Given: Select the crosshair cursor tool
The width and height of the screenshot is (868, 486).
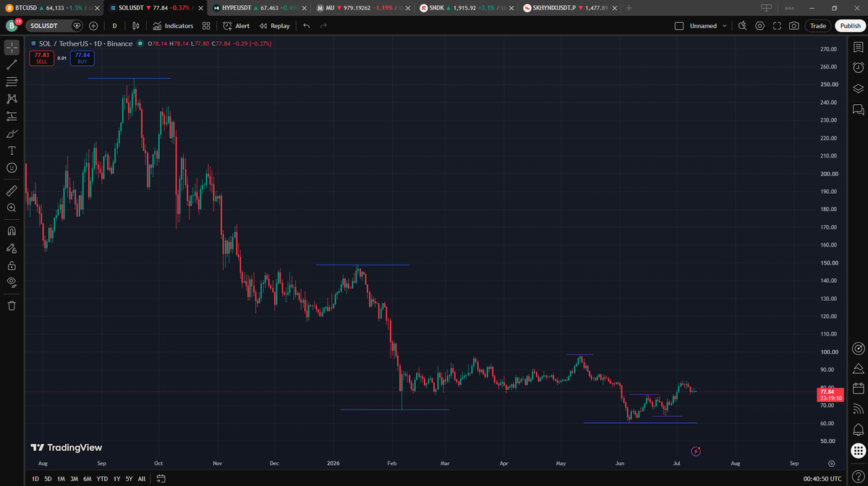Looking at the screenshot, I should point(12,48).
